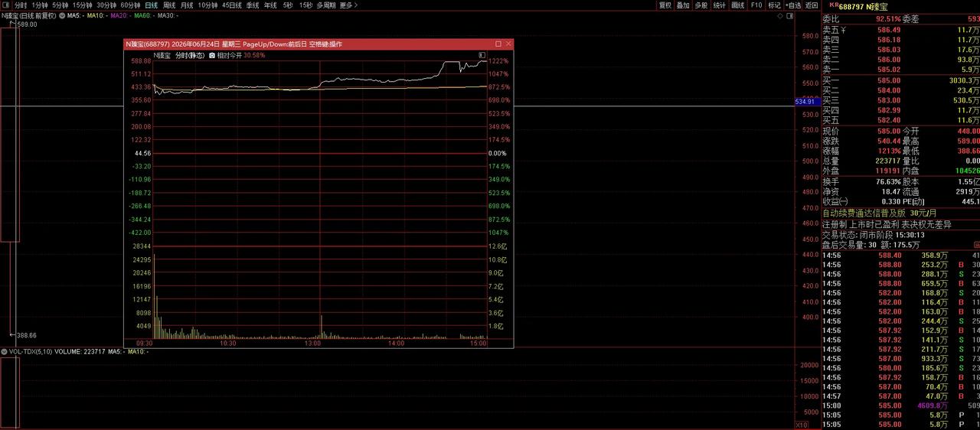Click the 叠加 overlay button
This screenshot has height=430, width=980.
point(683,5)
